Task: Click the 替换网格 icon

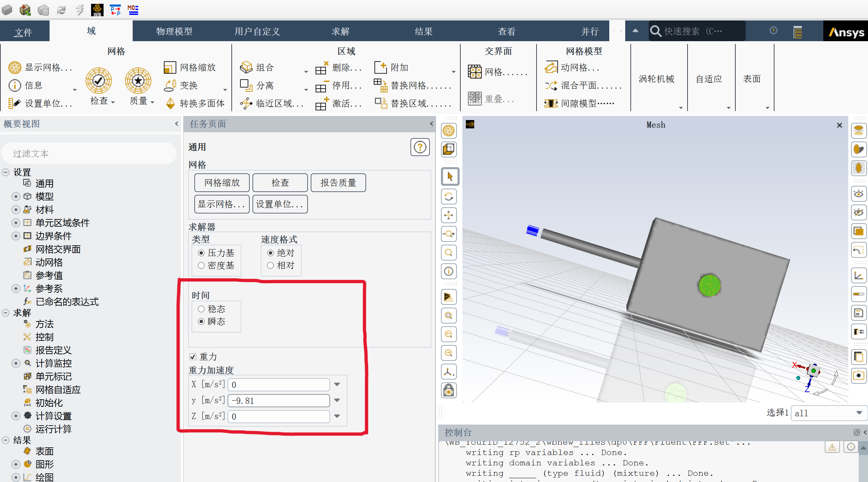Action: [x=381, y=85]
